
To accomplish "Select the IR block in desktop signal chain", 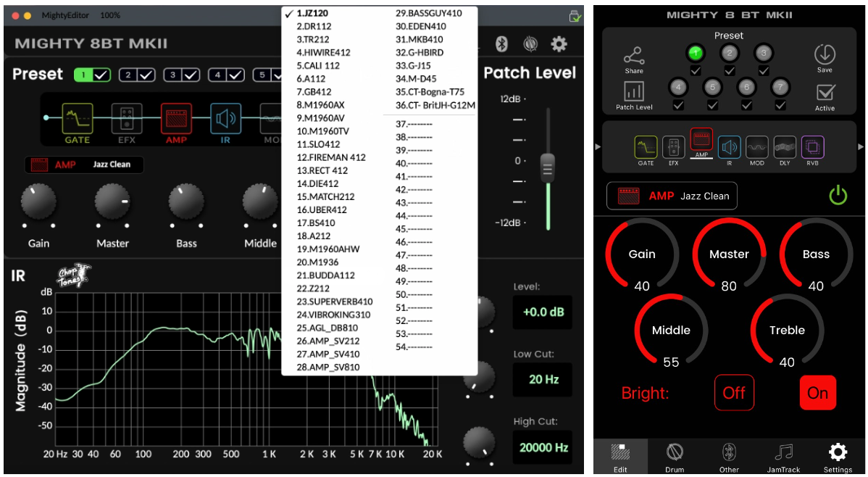I will click(x=225, y=120).
